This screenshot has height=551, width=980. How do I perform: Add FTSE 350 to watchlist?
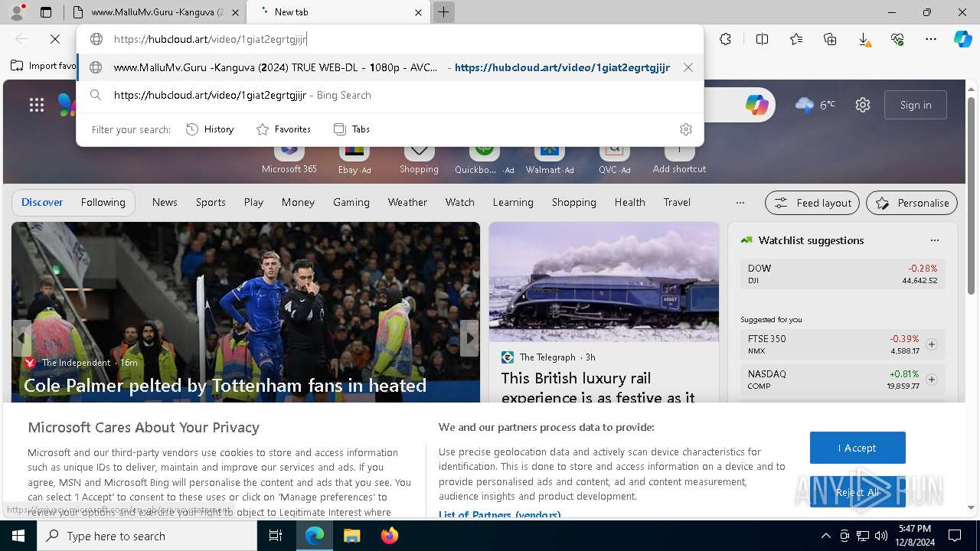pyautogui.click(x=932, y=344)
